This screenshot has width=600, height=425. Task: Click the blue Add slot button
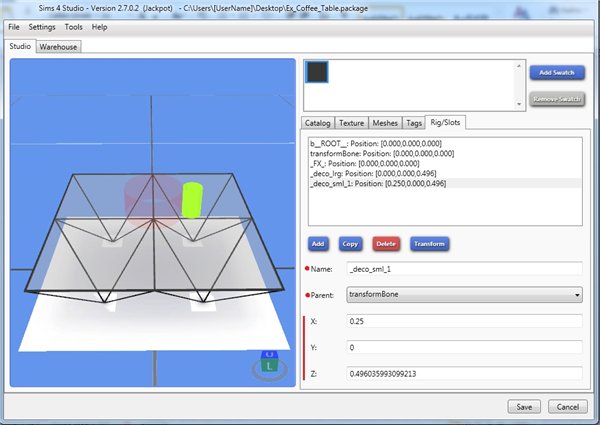click(318, 243)
